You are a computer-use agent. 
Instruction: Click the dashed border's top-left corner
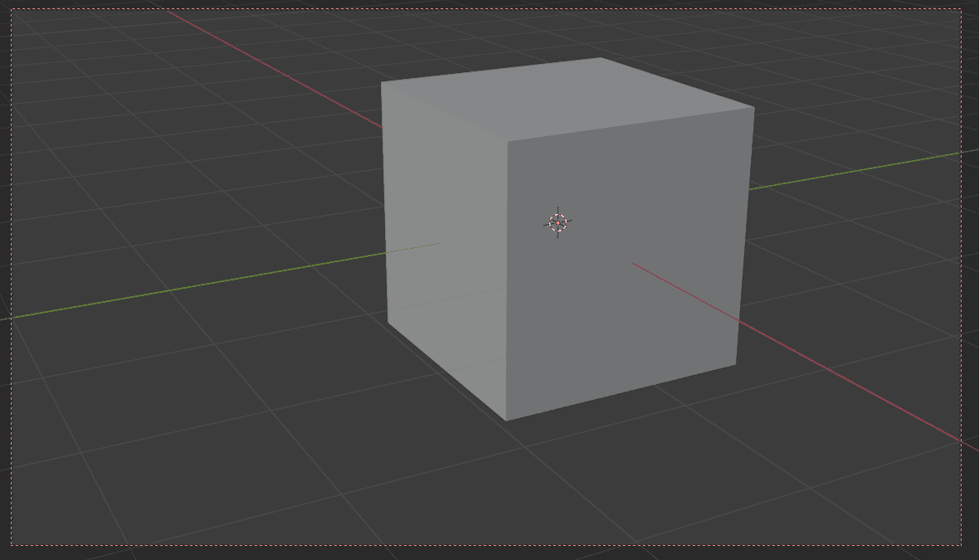tap(12, 8)
